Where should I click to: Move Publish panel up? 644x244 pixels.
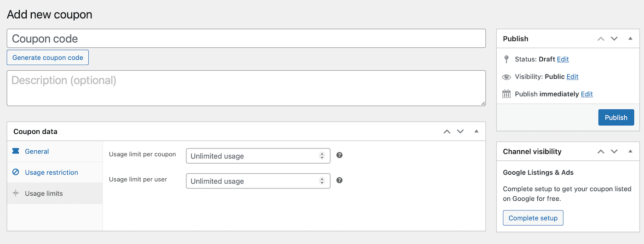coord(601,39)
